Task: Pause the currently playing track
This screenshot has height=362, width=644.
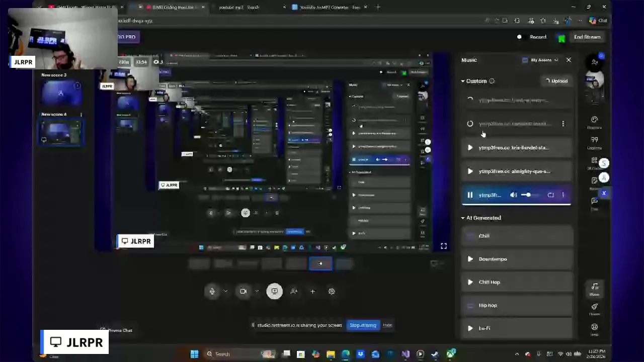Action: click(470, 195)
